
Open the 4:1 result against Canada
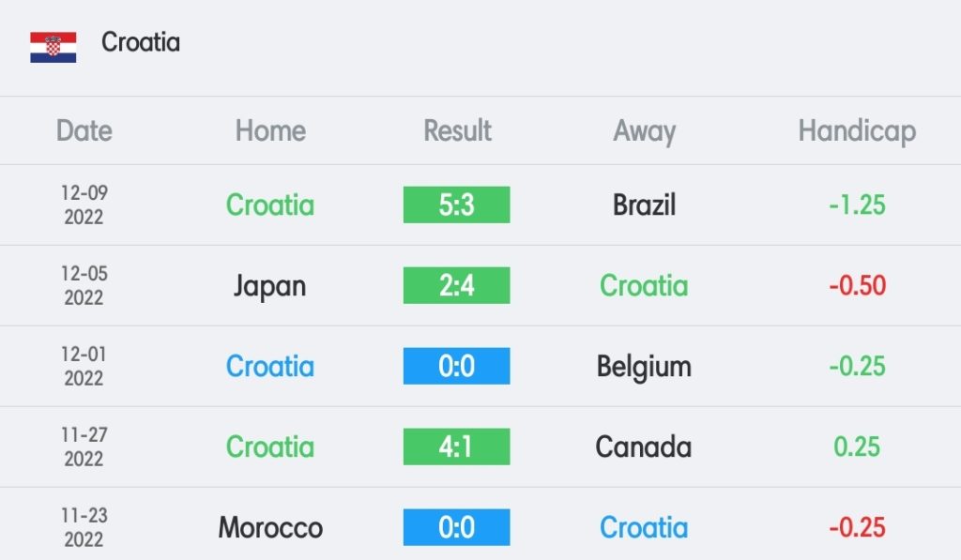(x=457, y=446)
